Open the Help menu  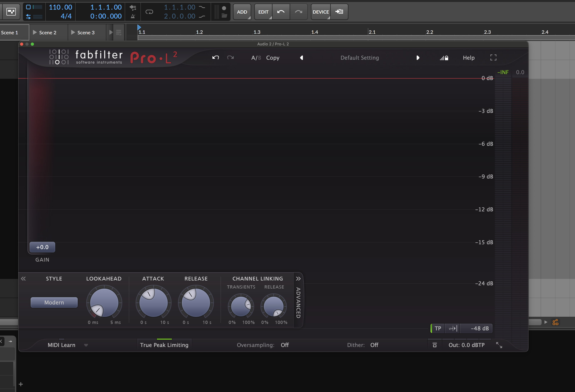[x=469, y=58]
